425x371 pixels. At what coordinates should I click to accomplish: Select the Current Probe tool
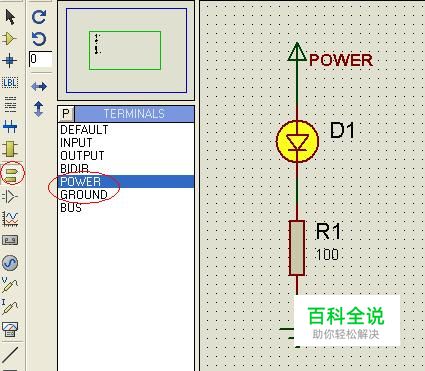(x=10, y=307)
